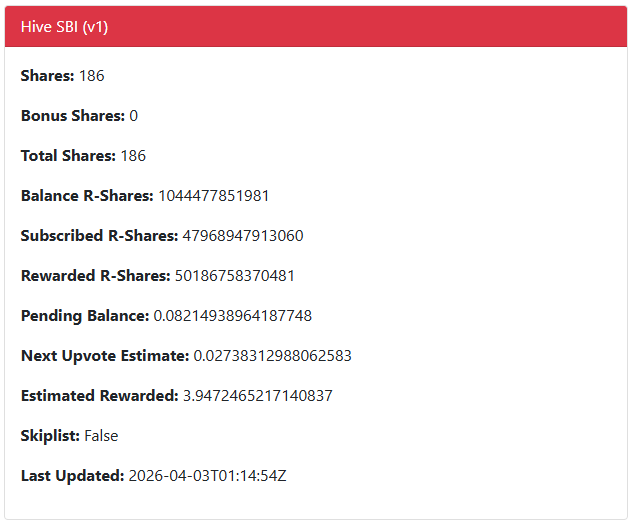Click the Balance R-Shares label
The width and height of the screenshot is (634, 526).
pos(87,196)
